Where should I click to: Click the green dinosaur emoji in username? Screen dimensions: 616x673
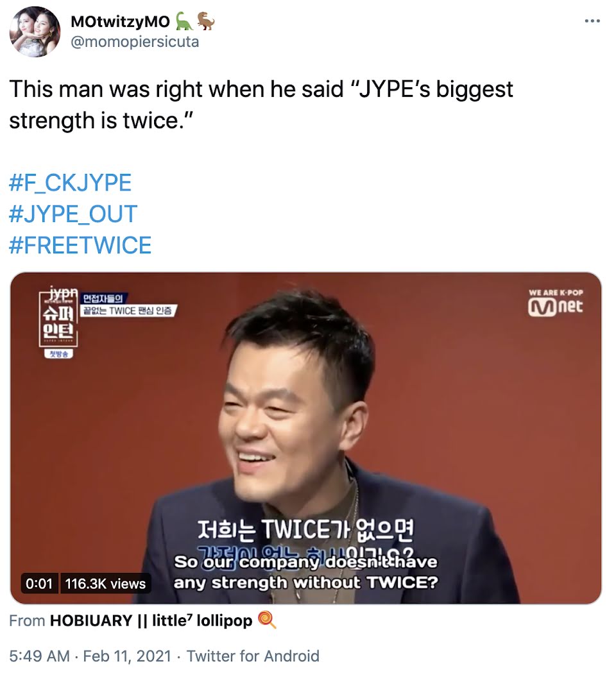coord(184,21)
